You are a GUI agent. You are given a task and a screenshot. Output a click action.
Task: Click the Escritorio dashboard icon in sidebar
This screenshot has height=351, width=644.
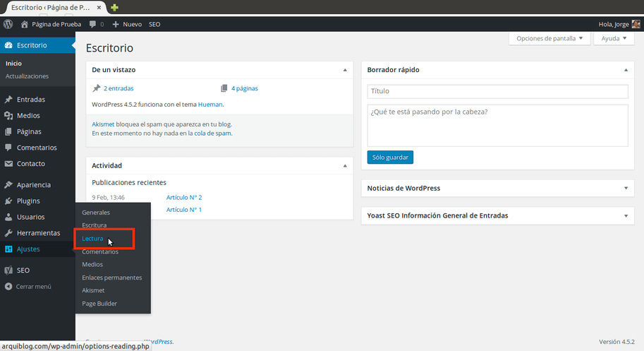pyautogui.click(x=8, y=45)
